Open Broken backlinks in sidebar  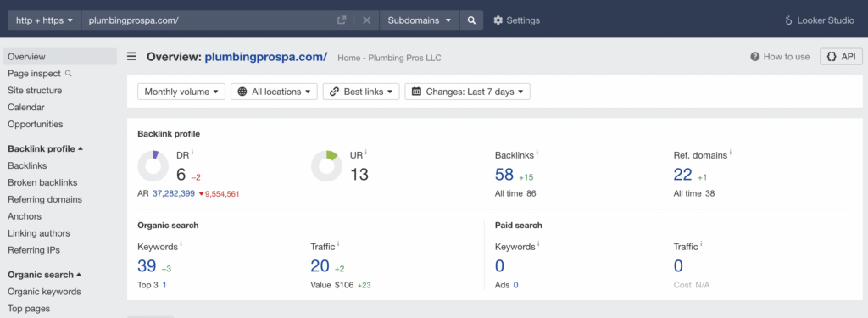pyautogui.click(x=42, y=182)
